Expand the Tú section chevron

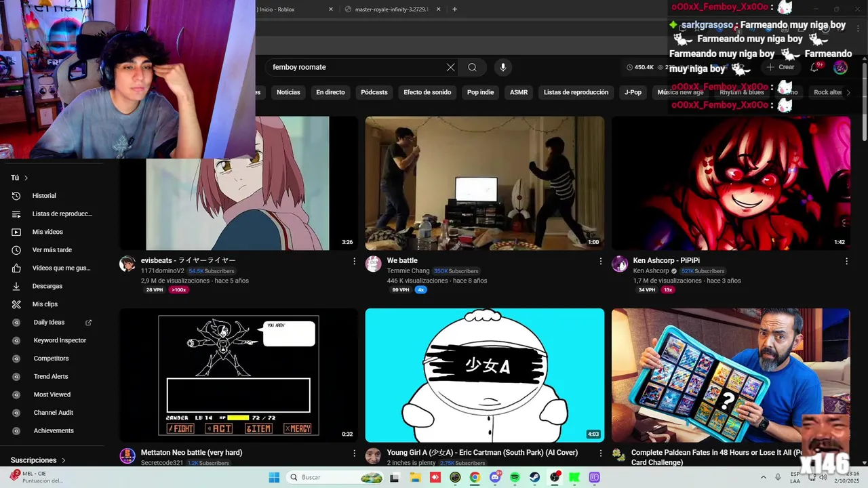click(26, 178)
